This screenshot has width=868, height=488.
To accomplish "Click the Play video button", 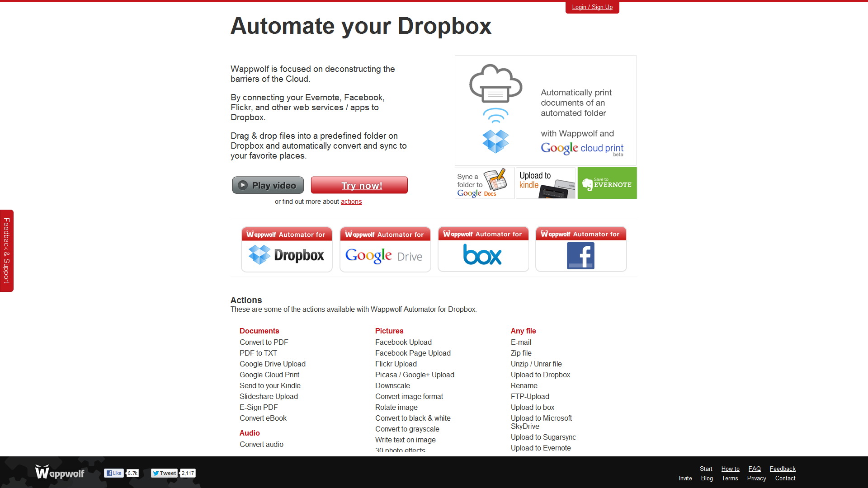I will [268, 185].
